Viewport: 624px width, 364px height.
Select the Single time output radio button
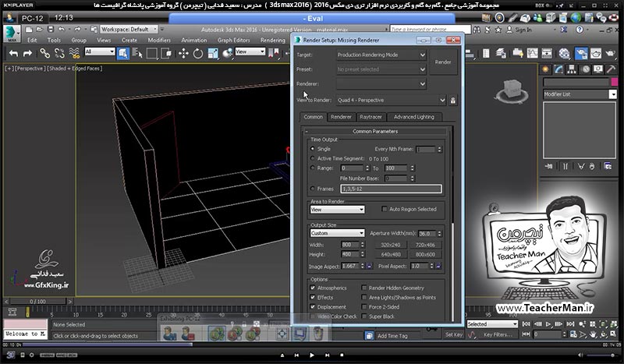point(313,149)
